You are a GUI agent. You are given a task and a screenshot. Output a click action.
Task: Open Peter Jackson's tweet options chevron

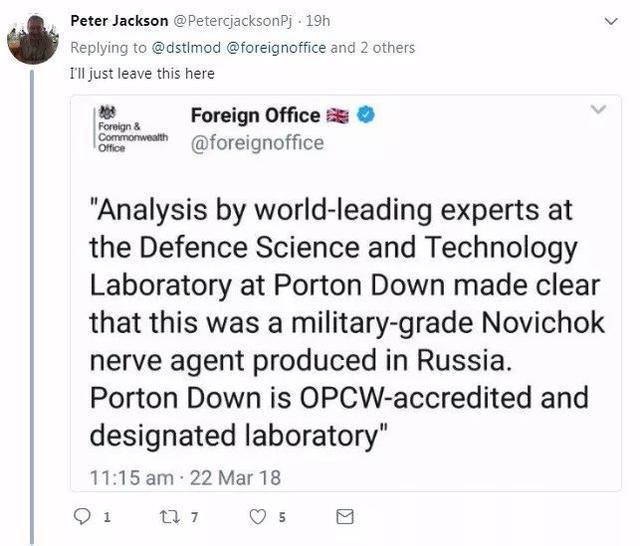pyautogui.click(x=612, y=20)
